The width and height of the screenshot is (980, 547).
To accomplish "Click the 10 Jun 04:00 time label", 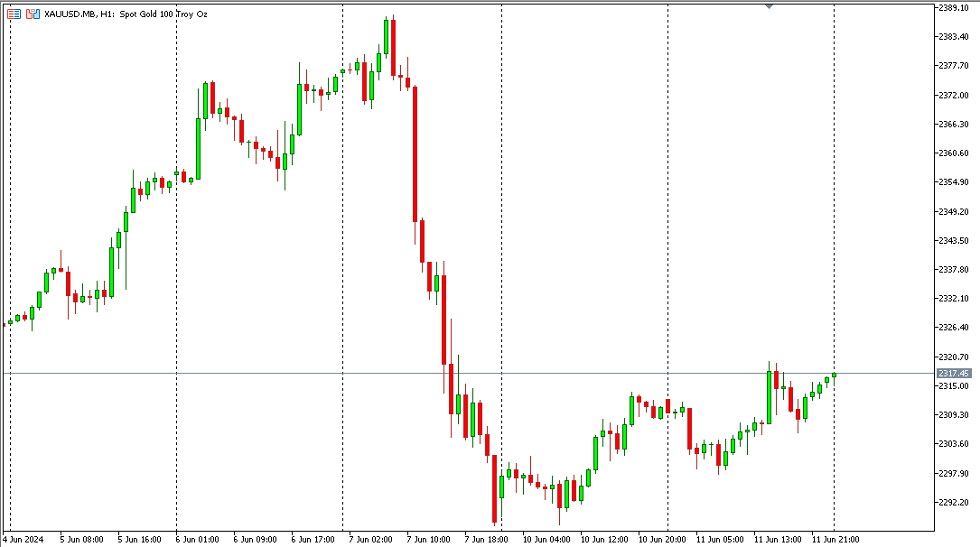I will point(546,540).
